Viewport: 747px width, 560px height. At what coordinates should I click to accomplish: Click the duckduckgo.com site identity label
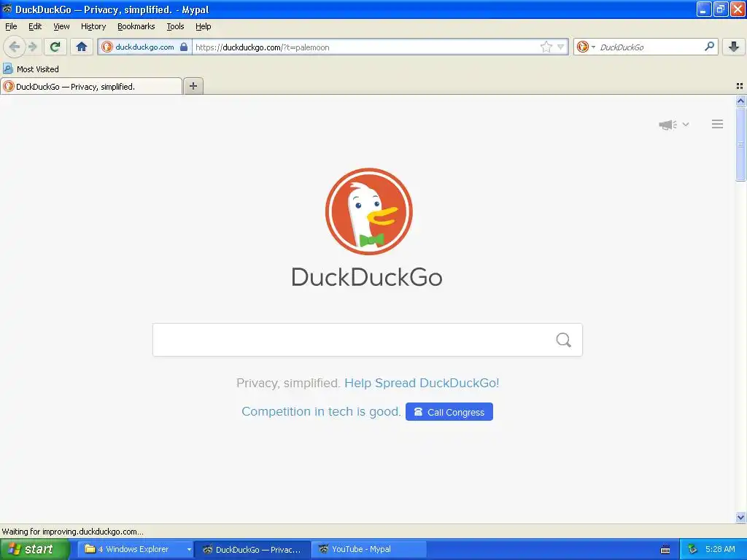click(144, 47)
